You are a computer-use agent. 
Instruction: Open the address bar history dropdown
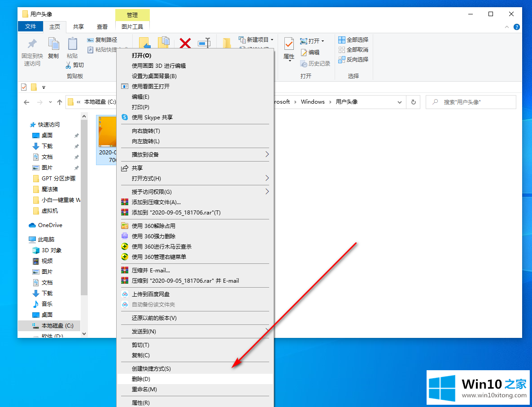(x=399, y=102)
